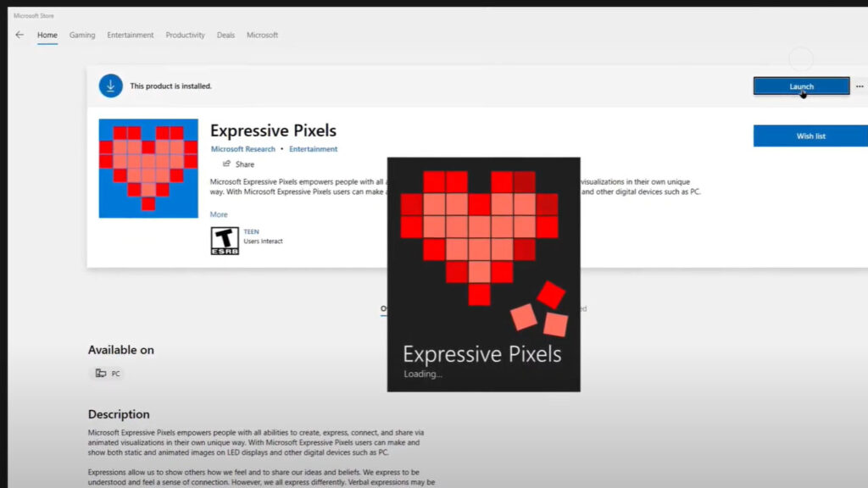Expand the description with the More link
Viewport: 868px width, 488px height.
point(219,214)
